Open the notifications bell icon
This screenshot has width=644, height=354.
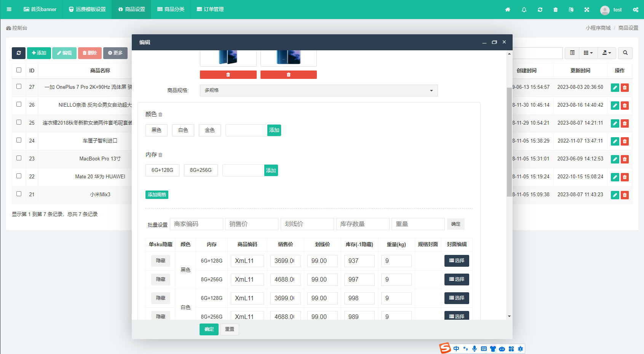(x=524, y=10)
